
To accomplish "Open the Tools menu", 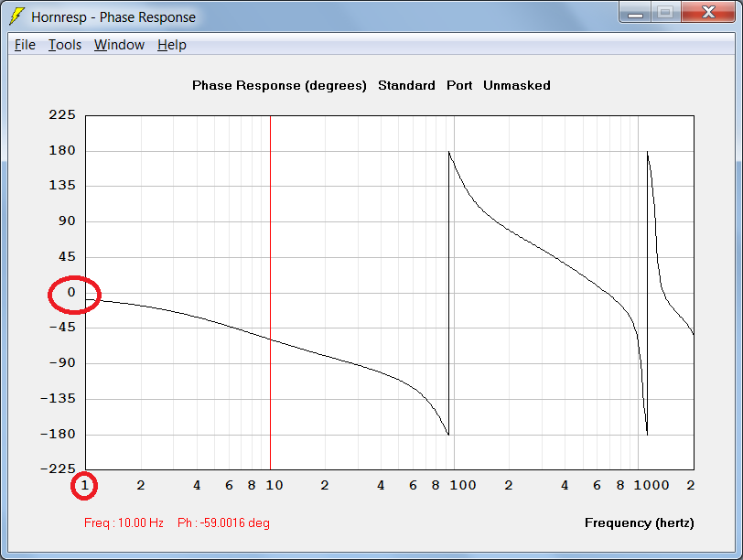I will tap(65, 45).
